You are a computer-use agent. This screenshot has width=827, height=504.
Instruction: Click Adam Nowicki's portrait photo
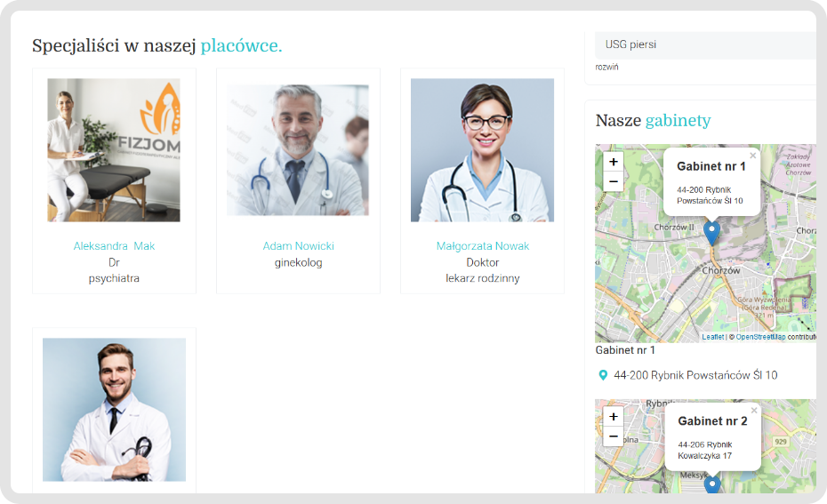point(298,150)
